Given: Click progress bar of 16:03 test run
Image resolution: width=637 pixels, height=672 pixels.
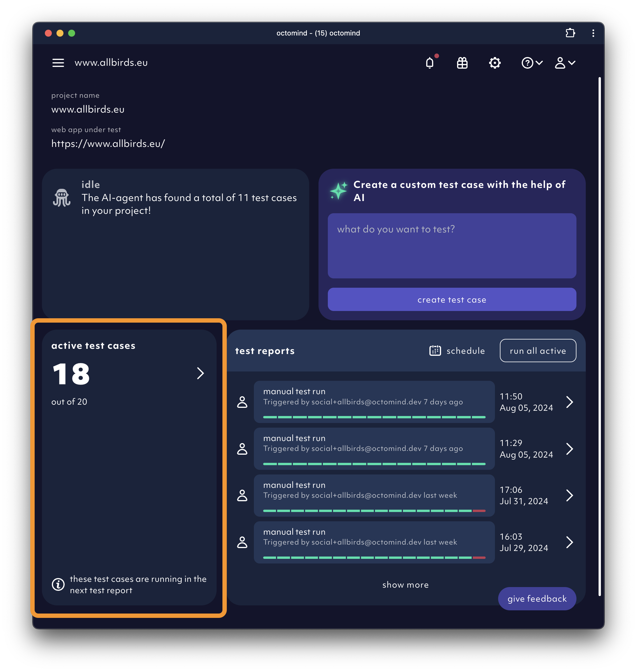Looking at the screenshot, I should click(x=374, y=558).
